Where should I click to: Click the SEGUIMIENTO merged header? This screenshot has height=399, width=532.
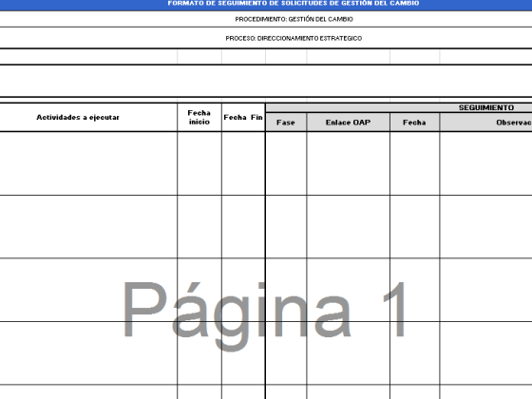click(x=399, y=108)
